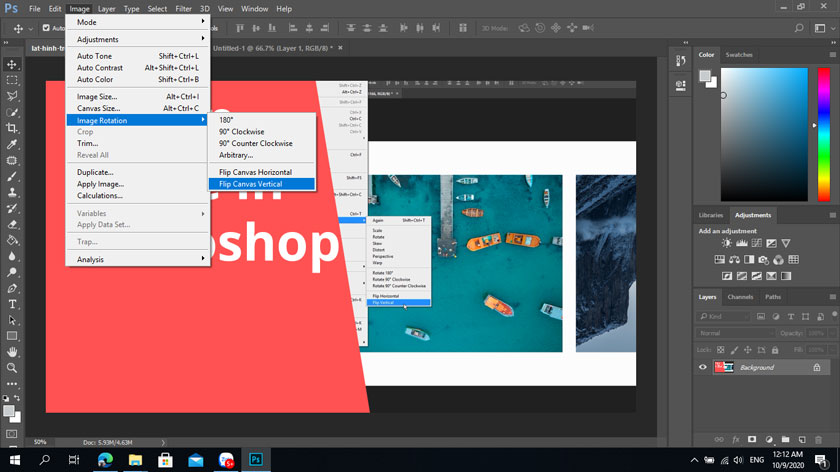This screenshot has height=472, width=840.
Task: Select the Move tool in toolbar
Action: pyautogui.click(x=12, y=64)
